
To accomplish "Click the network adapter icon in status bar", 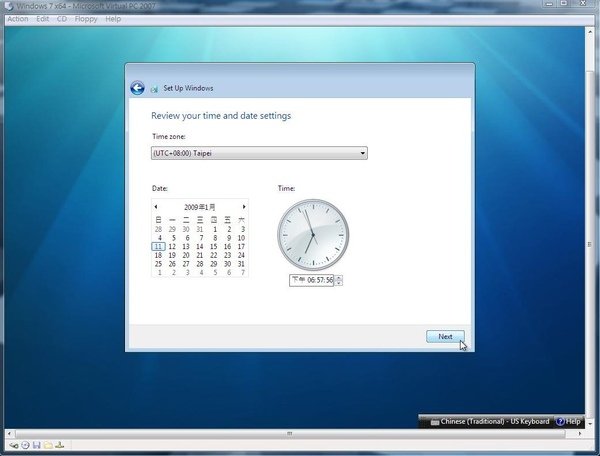I will click(x=60, y=445).
